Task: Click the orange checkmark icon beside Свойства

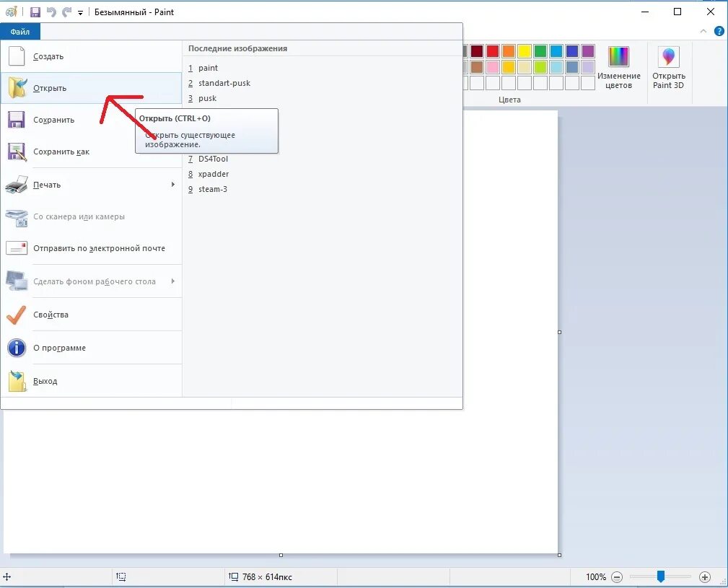Action: coord(17,315)
